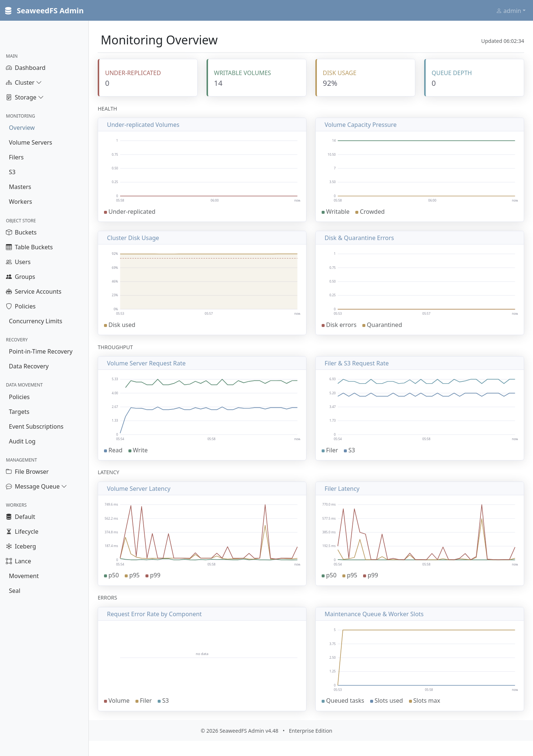Screen dimensions: 533x756
Task: Open the admin account dropdown
Action: click(511, 11)
